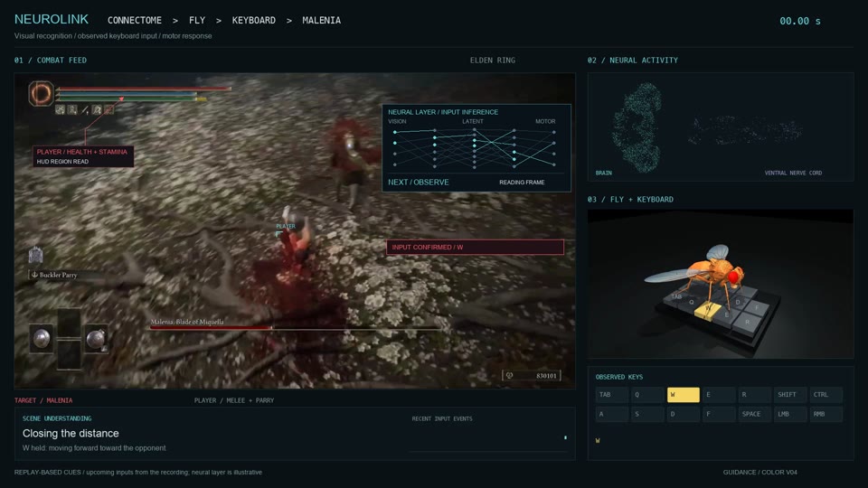The height and width of the screenshot is (488, 868).
Task: Click the first status buff icon
Action: coord(60,110)
